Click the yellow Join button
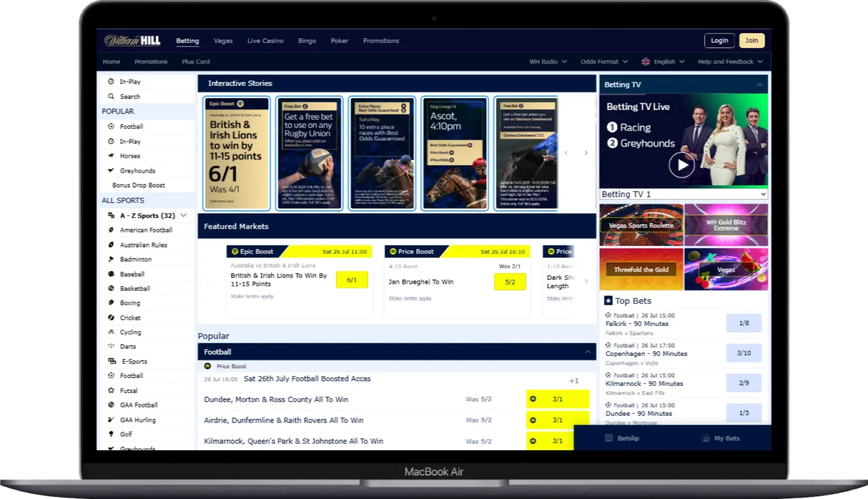 (x=752, y=40)
